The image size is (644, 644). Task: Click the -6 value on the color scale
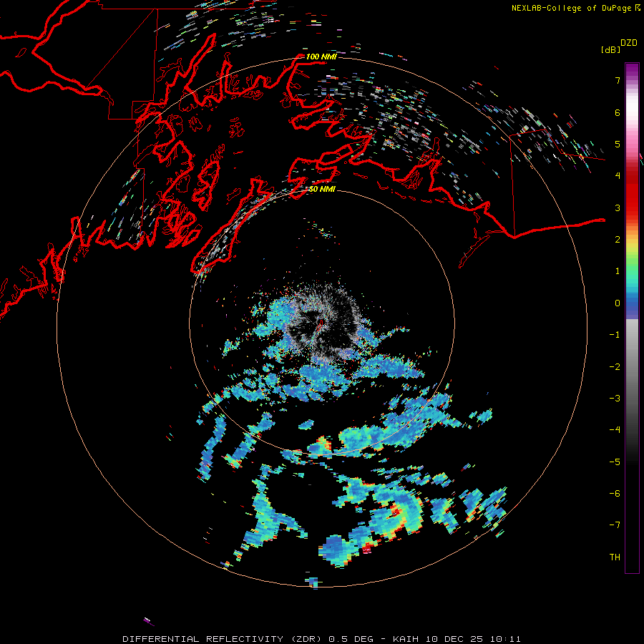coord(615,494)
